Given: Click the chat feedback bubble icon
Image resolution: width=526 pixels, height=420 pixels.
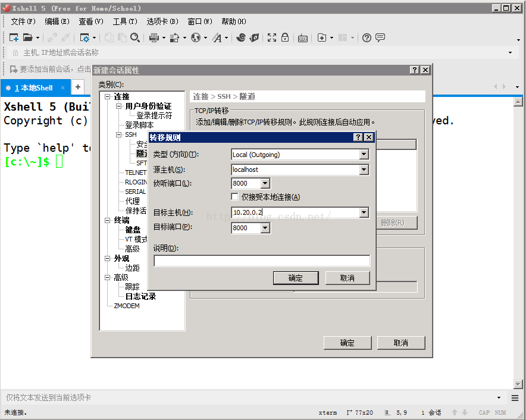Looking at the screenshot, I should pyautogui.click(x=380, y=37).
